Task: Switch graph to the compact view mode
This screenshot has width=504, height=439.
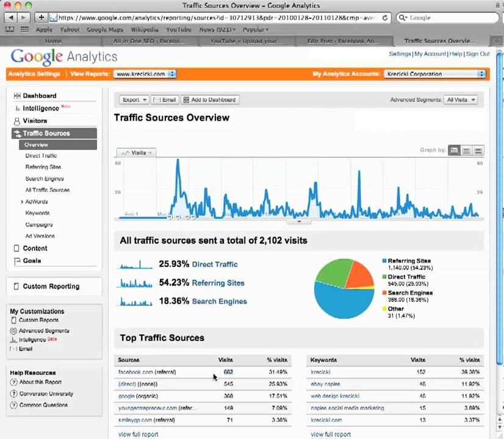Action: [478, 150]
